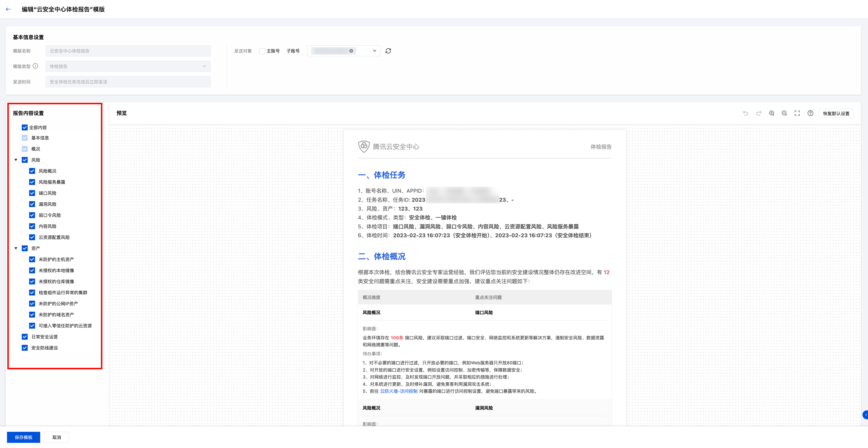Image resolution: width=868 pixels, height=448 pixels.
Task: Remove the selected sub-account tag
Action: coord(351,51)
